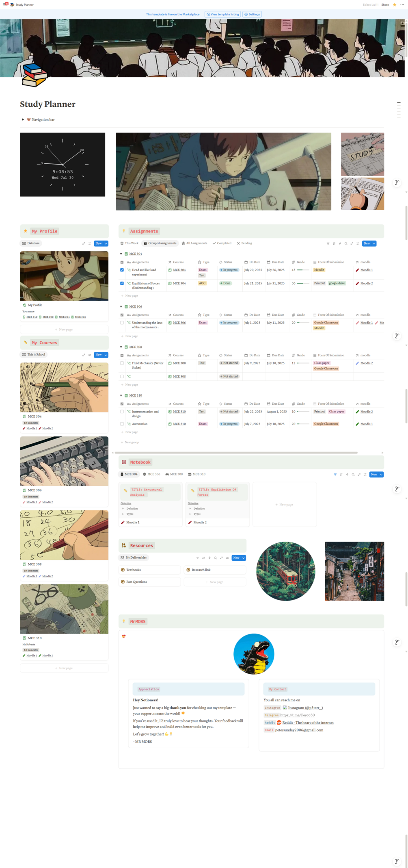Open dropdown arrow on Notebook New button
The width and height of the screenshot is (408, 868).
click(x=381, y=474)
